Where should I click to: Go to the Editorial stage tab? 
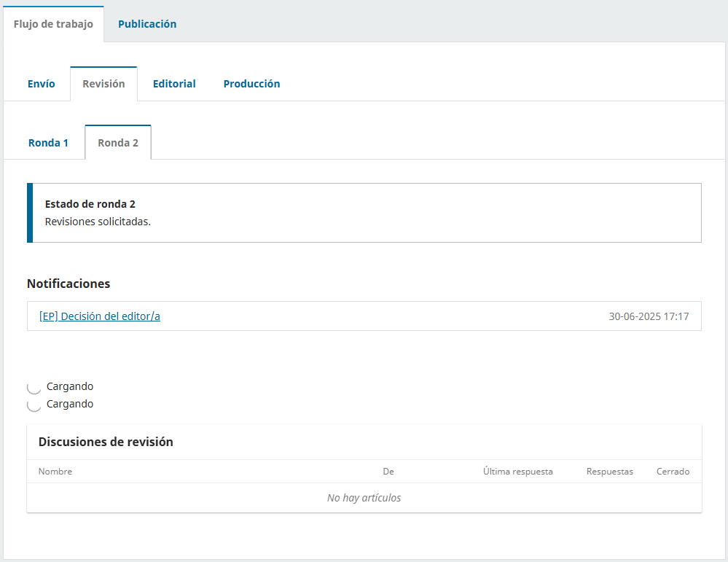174,84
